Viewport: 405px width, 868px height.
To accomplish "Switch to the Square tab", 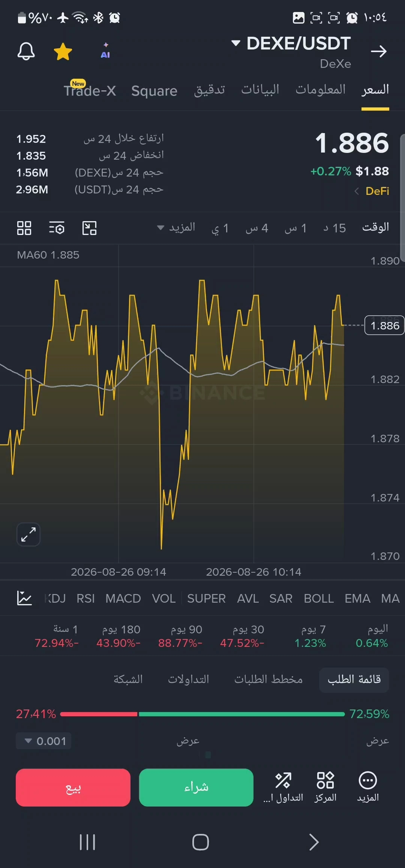I will 154,91.
